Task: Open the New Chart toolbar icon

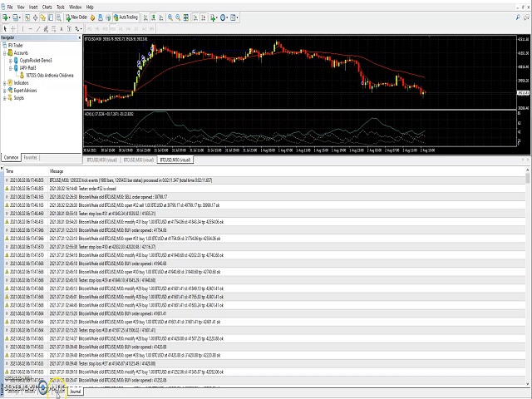Action: pyautogui.click(x=6, y=17)
